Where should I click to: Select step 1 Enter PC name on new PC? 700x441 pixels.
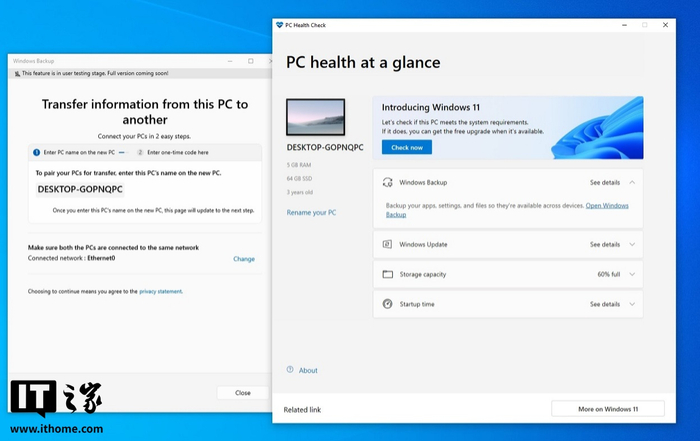click(x=74, y=152)
